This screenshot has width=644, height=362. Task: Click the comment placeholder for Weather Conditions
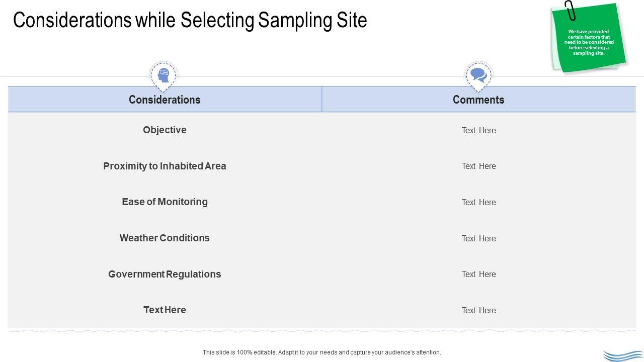click(478, 238)
